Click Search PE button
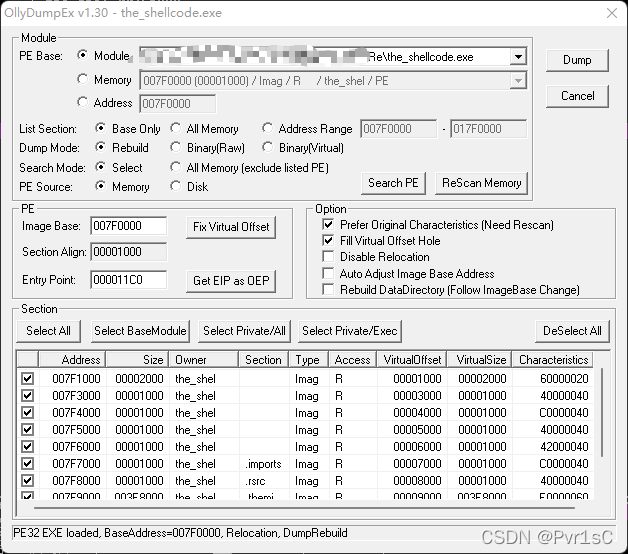Screen dimensions: 628x554 [393, 183]
